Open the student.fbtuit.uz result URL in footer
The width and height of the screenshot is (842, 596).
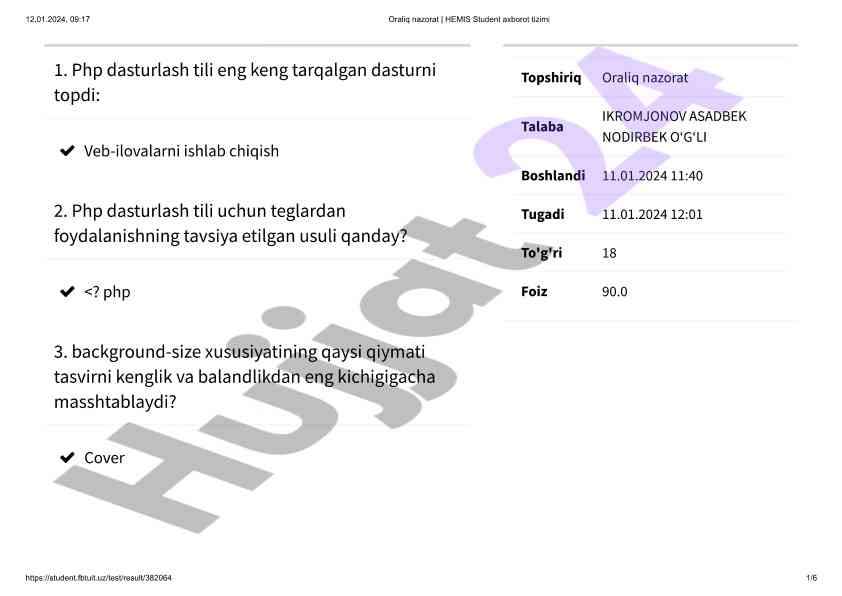99,578
